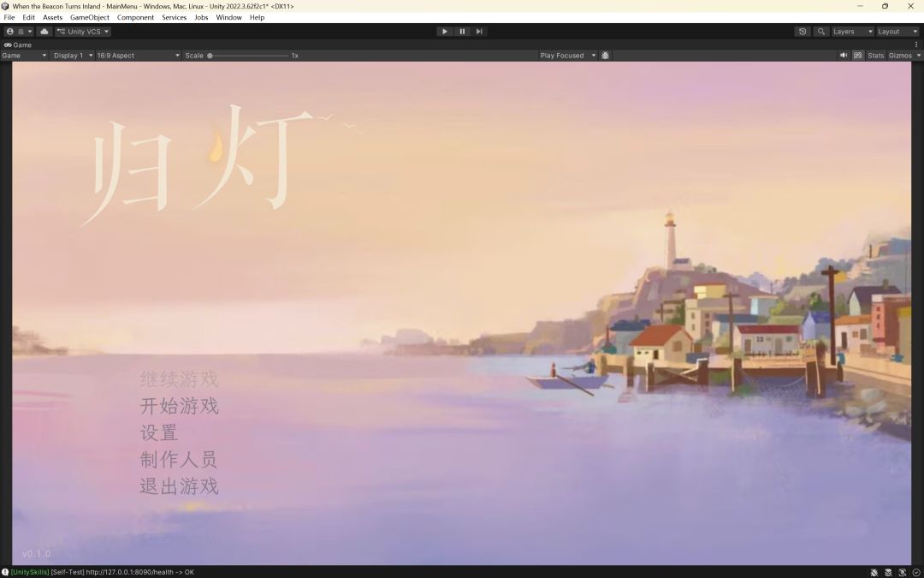This screenshot has height=578, width=924.
Task: Click the auto-generate lighting icon in status bar
Action: coord(903,572)
